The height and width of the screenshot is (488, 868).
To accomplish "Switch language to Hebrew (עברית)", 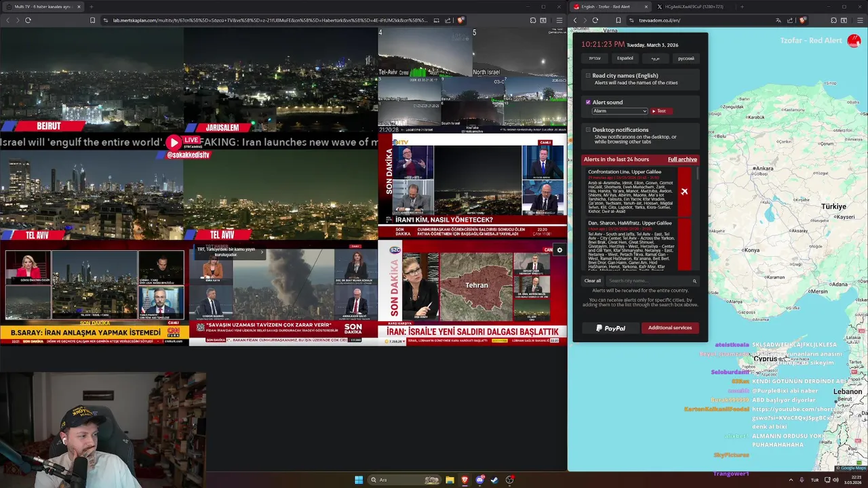I will click(x=595, y=58).
